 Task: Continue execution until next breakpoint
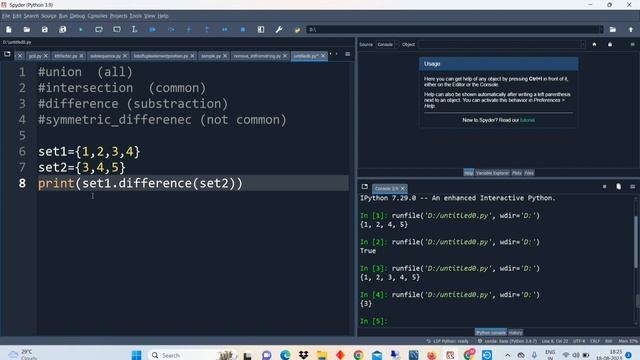[224, 29]
